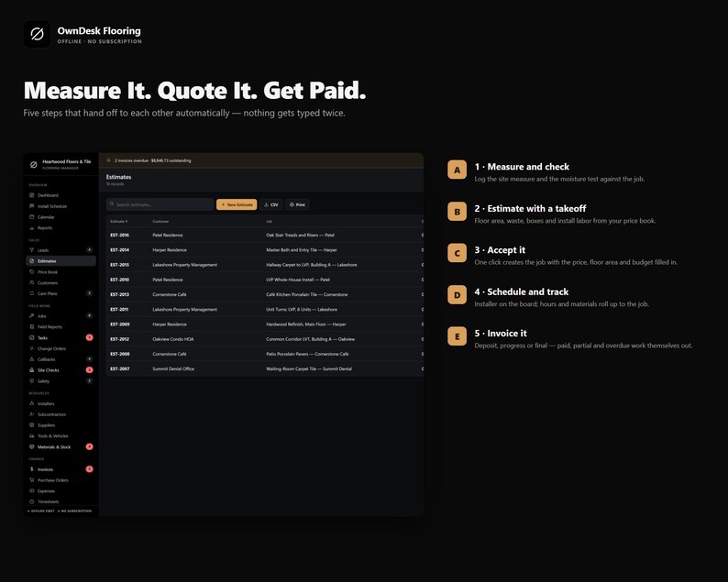The image size is (728, 582).
Task: Click the overdue invoices bell icon
Action: [108, 160]
